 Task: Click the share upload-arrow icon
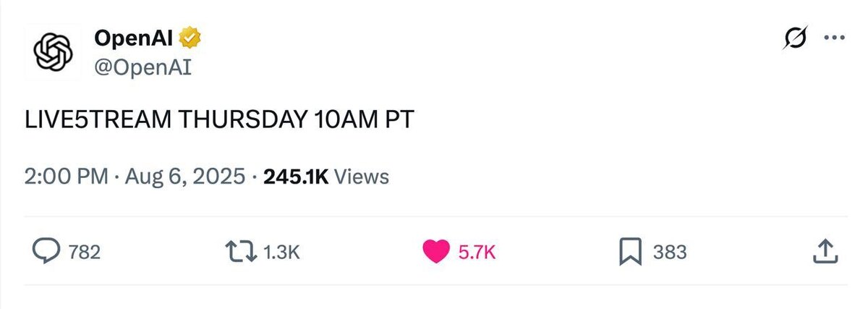pos(825,251)
